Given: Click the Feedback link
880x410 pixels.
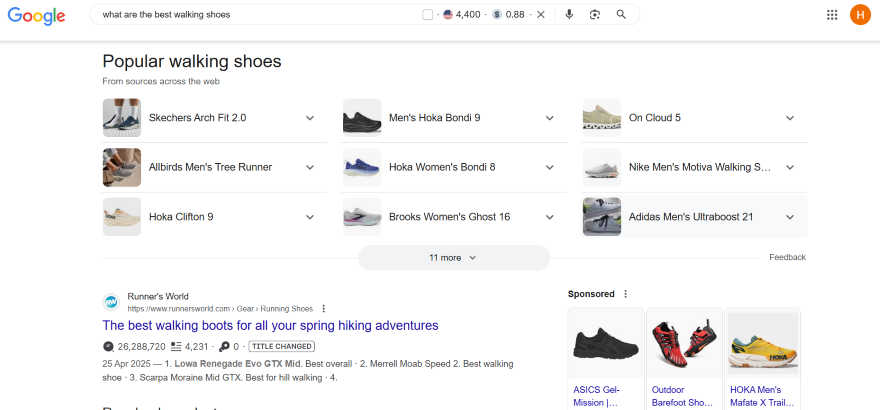Looking at the screenshot, I should (787, 257).
